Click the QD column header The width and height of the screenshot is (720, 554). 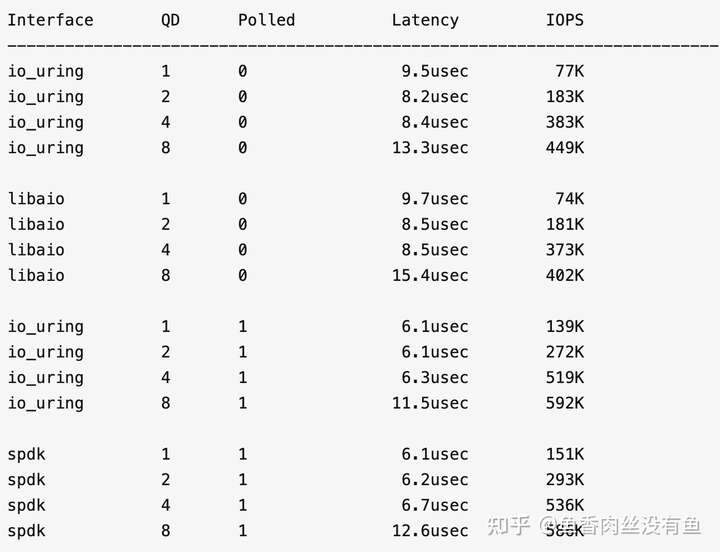pyautogui.click(x=170, y=20)
